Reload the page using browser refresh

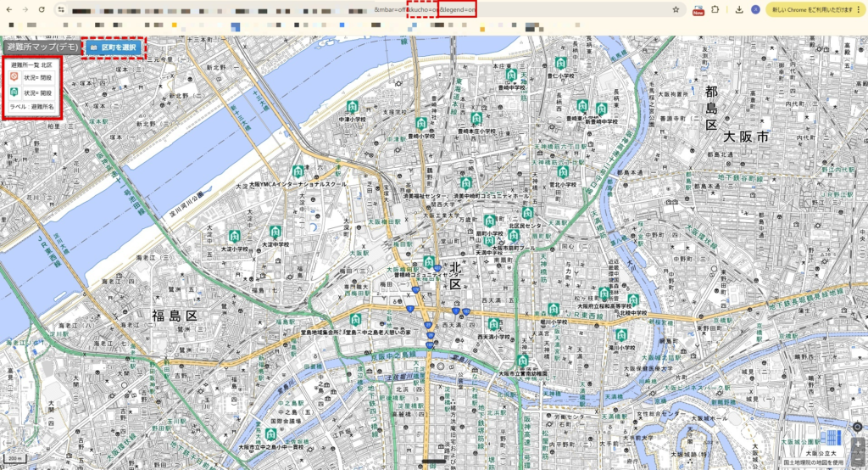[x=42, y=9]
